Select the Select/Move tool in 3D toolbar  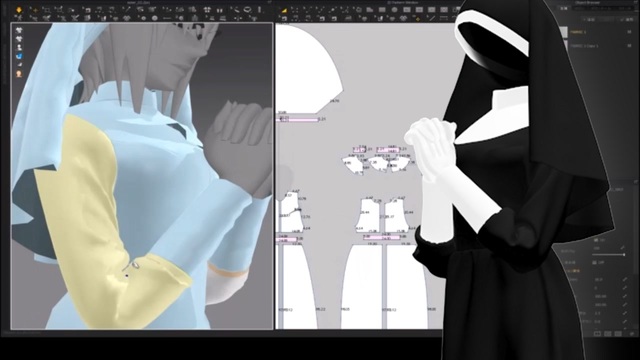coord(35,9)
